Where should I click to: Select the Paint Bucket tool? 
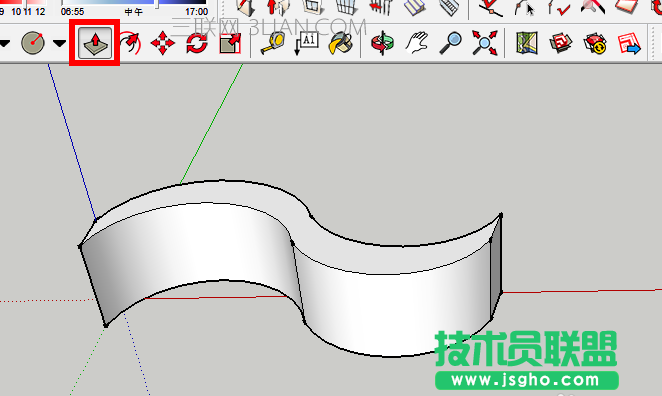pos(341,43)
